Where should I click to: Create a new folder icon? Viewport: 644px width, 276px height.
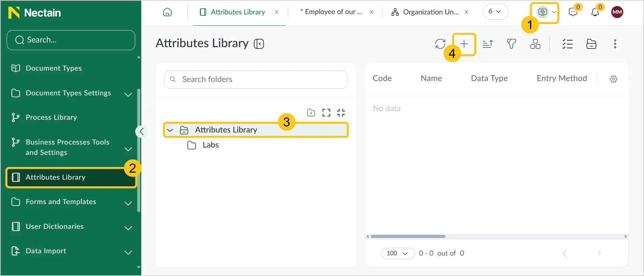click(x=311, y=113)
